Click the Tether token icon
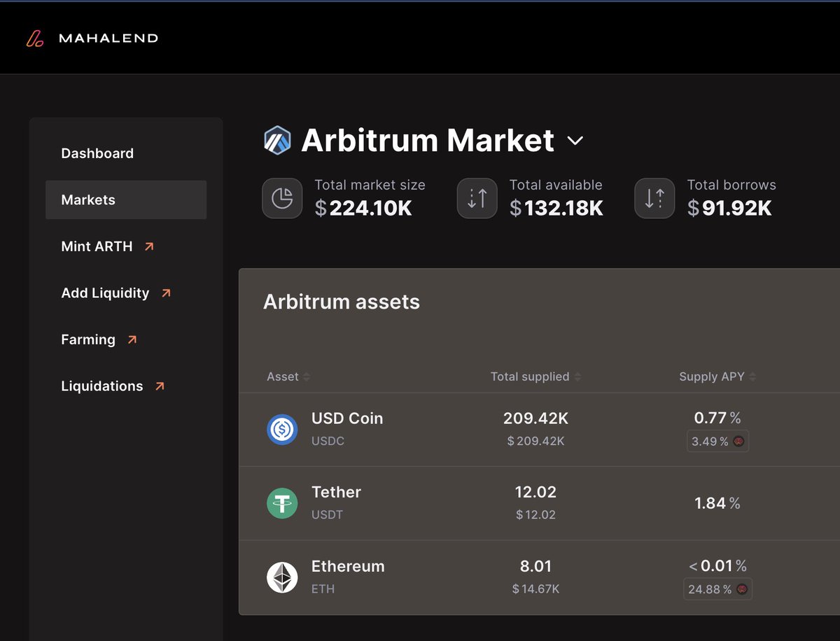The image size is (840, 641). 282,503
